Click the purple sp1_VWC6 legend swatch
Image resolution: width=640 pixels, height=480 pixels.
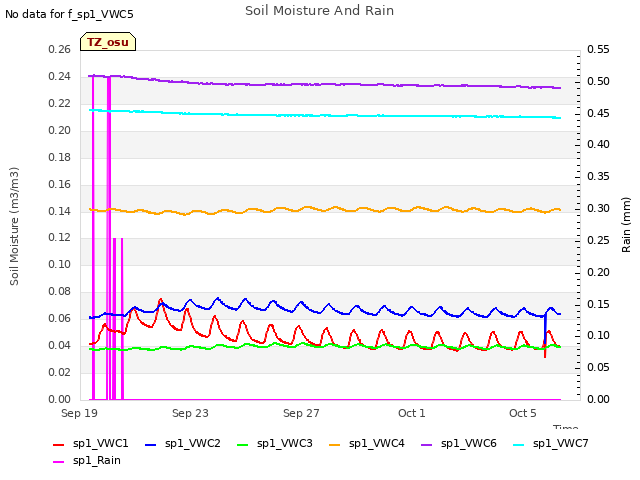point(427,445)
